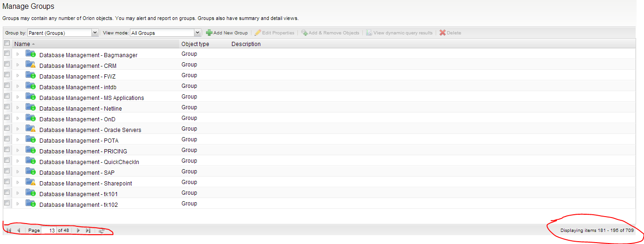Click Add & Remove Objects button

330,33
